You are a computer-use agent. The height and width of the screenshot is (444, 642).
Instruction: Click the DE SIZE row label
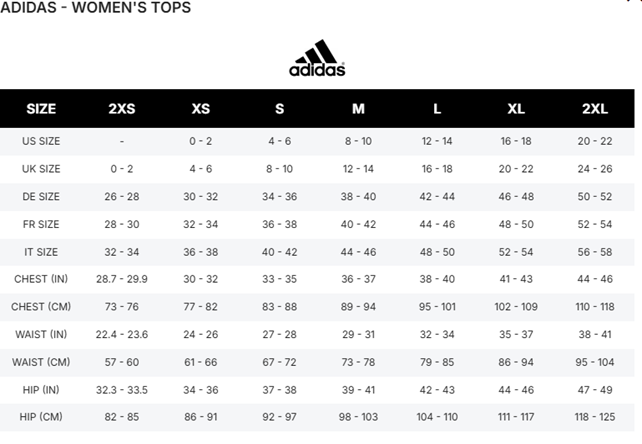pyautogui.click(x=41, y=197)
